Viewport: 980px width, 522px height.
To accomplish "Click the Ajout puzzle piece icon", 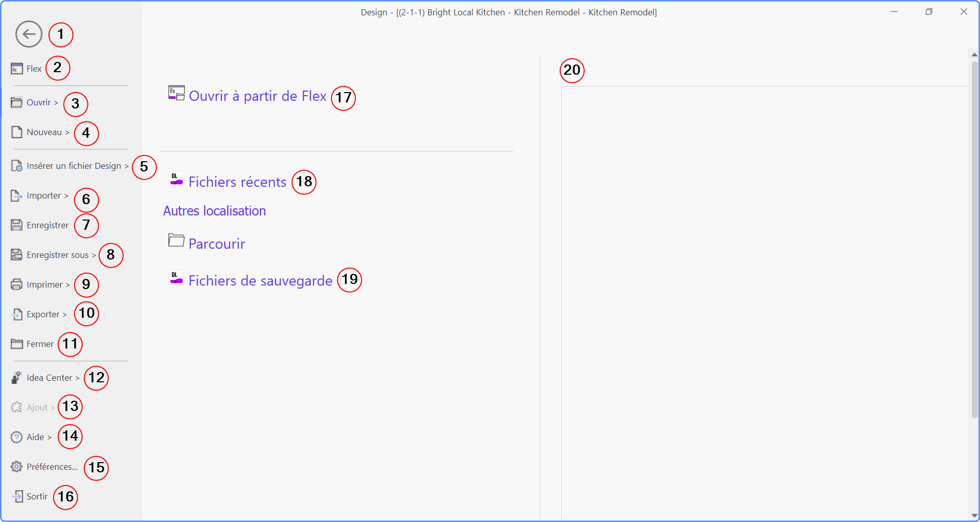I will click(x=17, y=407).
